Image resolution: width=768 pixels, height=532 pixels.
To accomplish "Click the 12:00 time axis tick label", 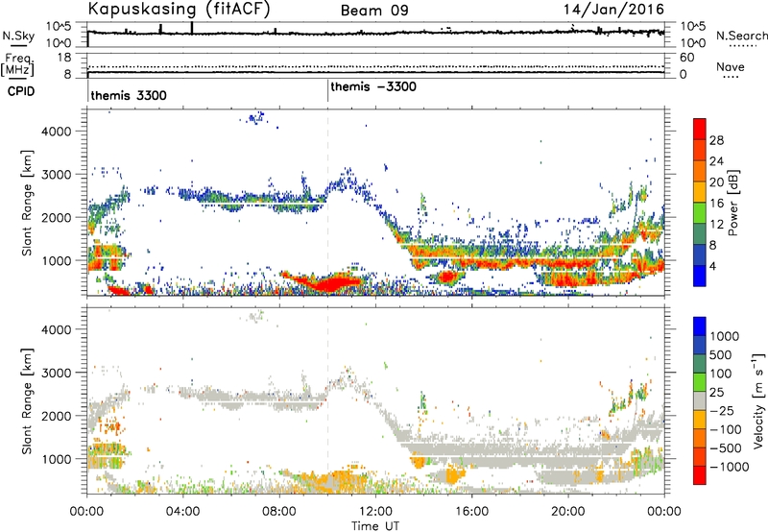I will [x=375, y=512].
